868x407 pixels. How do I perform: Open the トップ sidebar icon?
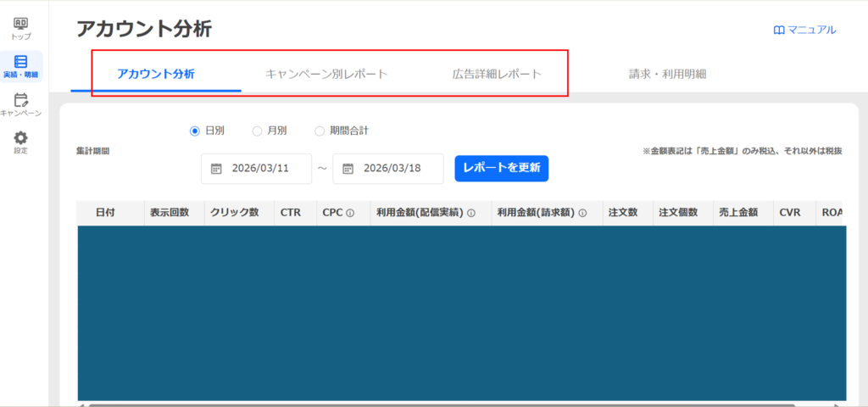(x=21, y=25)
